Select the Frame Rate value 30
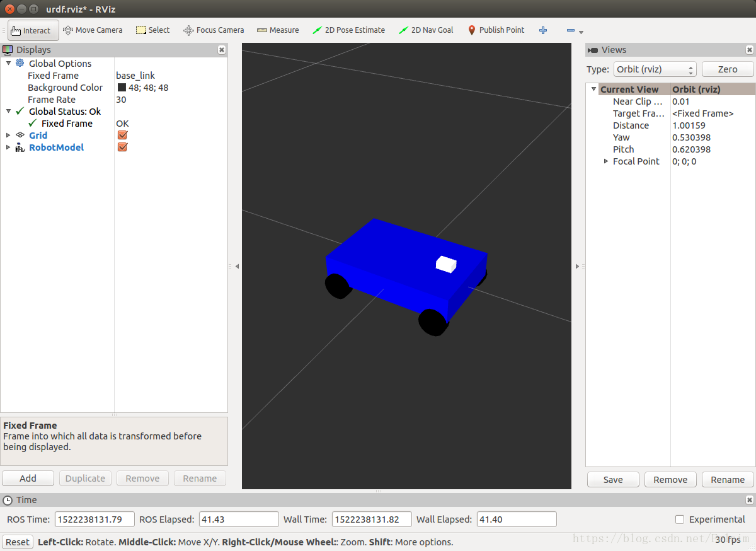 click(121, 100)
